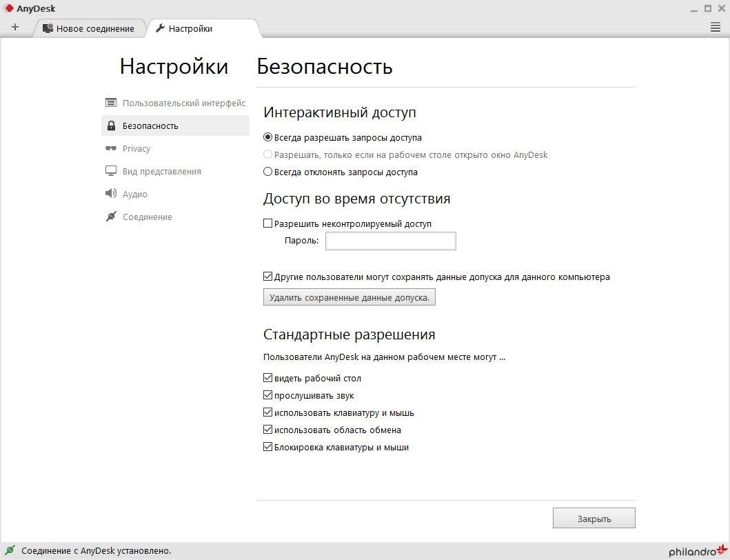Click the AnyDesk red diamond logo
This screenshot has width=730, height=560.
(8, 8)
